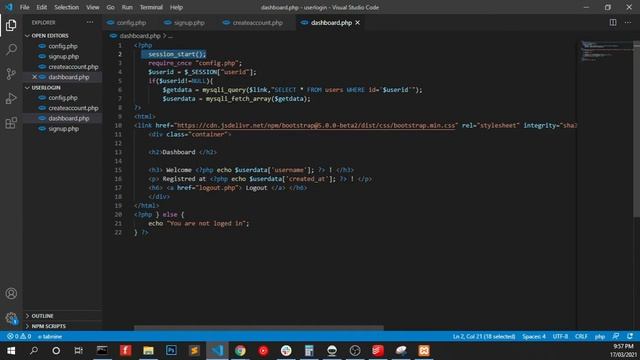The width and height of the screenshot is (640, 360).
Task: Open the Go menu
Action: click(111, 7)
